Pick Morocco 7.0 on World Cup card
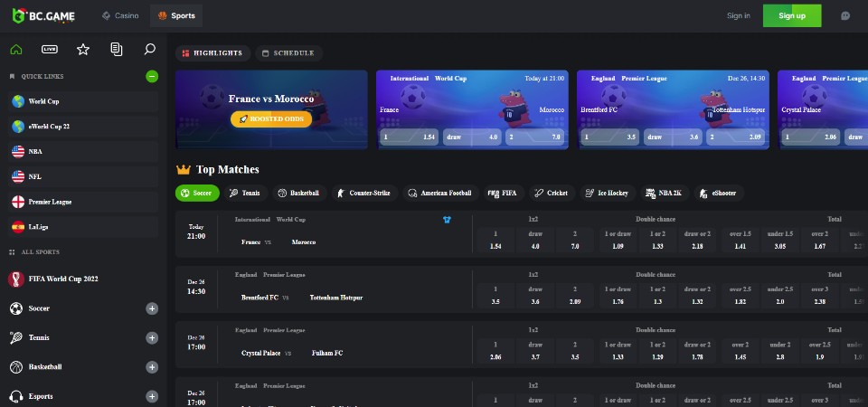Viewport: 868px width, 407px height. [x=534, y=137]
